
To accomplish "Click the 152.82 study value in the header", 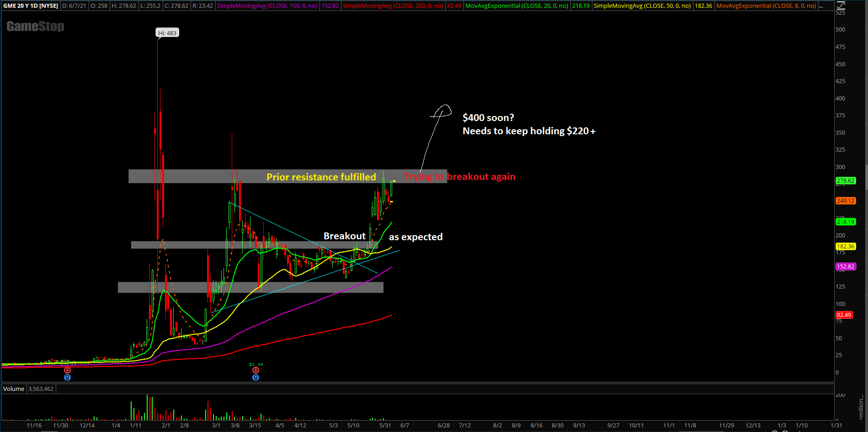I will (330, 6).
